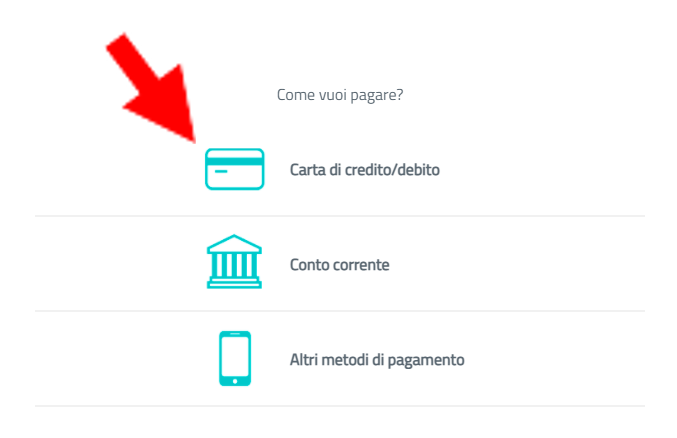Choose the word 'pagamento' in the third option
Image resolution: width=677 pixels, height=438 pixels.
point(426,361)
